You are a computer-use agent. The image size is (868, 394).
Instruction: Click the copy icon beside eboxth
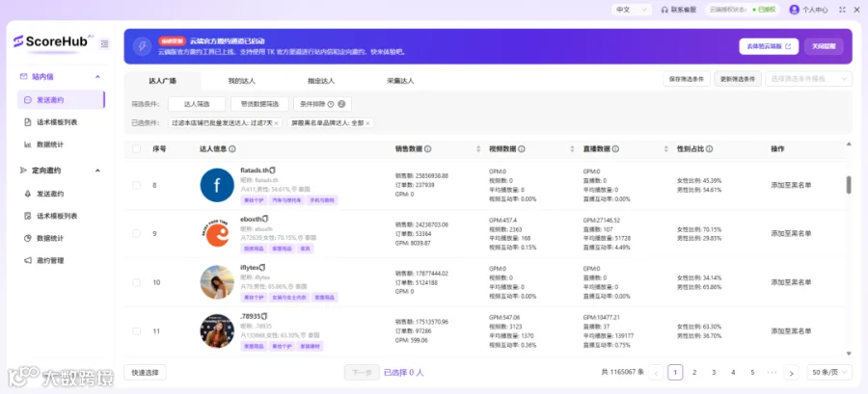click(x=264, y=219)
